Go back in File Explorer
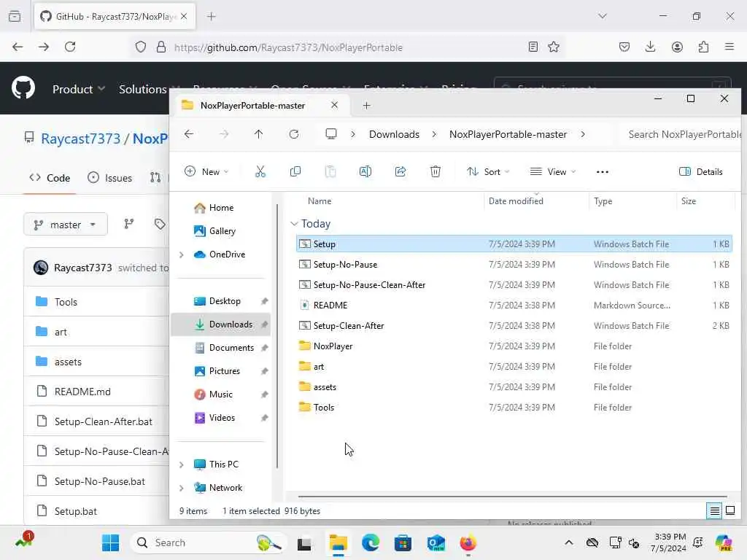747x560 pixels. [189, 134]
